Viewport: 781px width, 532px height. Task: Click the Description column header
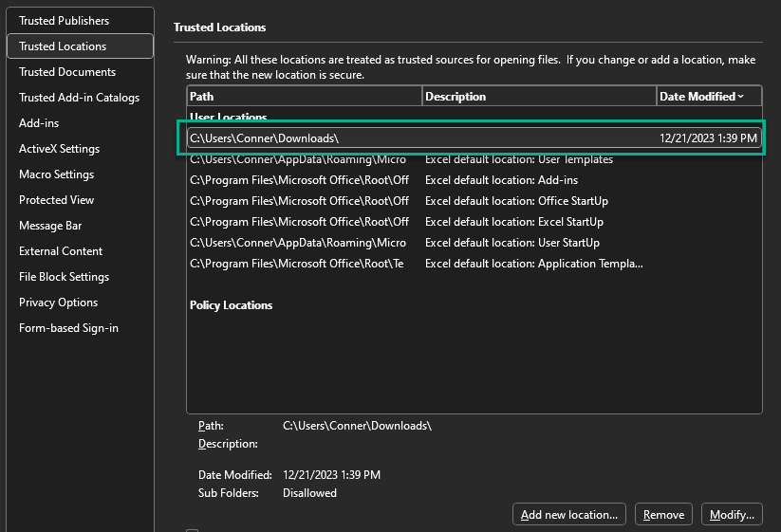tap(539, 97)
